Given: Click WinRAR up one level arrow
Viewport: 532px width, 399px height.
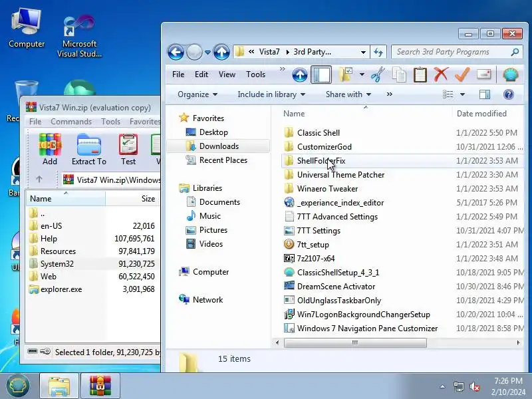Looking at the screenshot, I should pos(39,179).
